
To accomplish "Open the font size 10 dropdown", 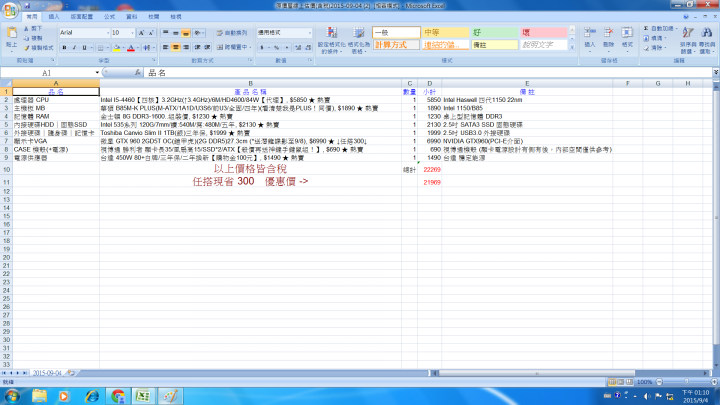I will [x=132, y=33].
